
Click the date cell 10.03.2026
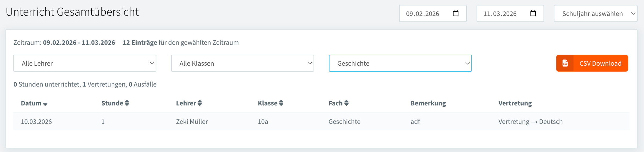(36, 122)
